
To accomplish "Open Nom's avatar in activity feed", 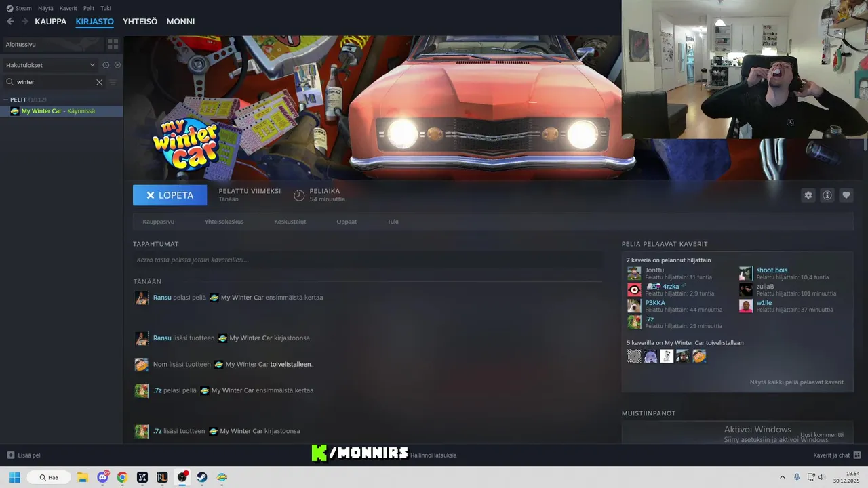I will (142, 365).
